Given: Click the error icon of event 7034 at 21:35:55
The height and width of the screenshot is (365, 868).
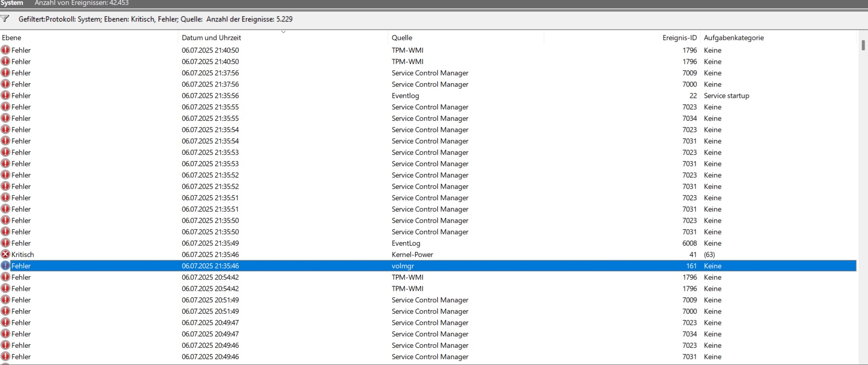Looking at the screenshot, I should tap(5, 118).
